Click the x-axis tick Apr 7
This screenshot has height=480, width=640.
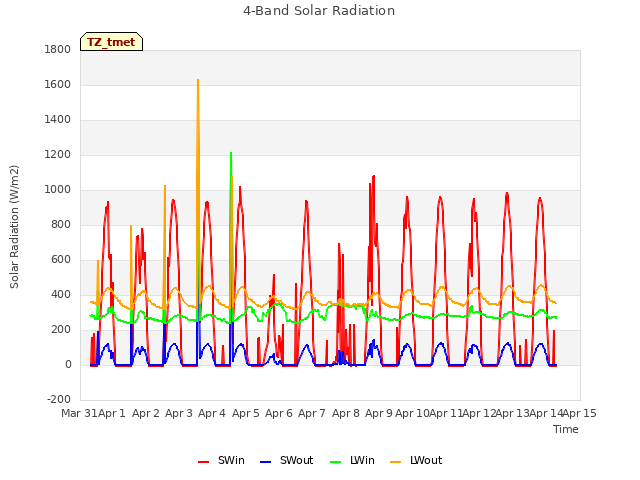click(312, 413)
